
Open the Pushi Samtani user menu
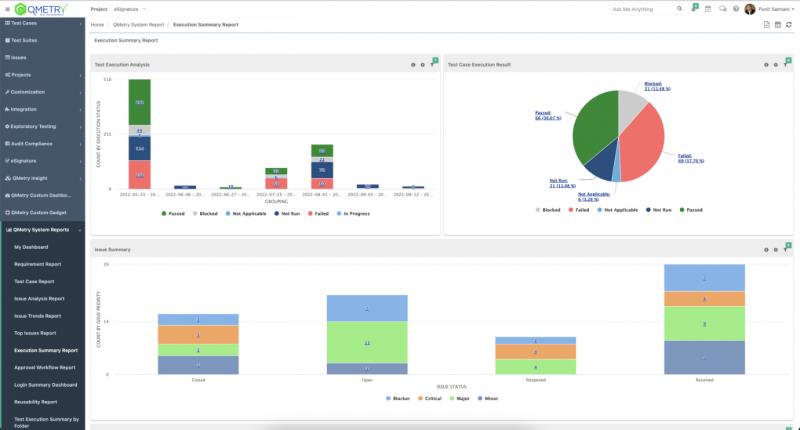770,9
